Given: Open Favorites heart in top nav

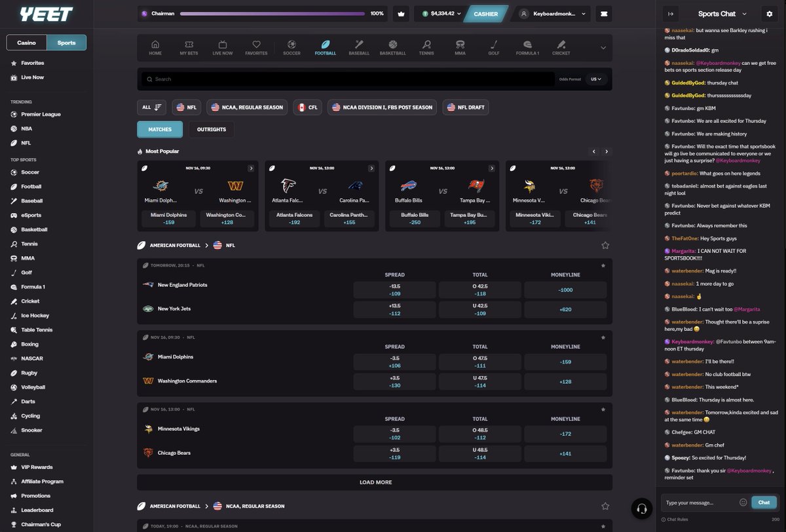Looking at the screenshot, I should coord(256,48).
